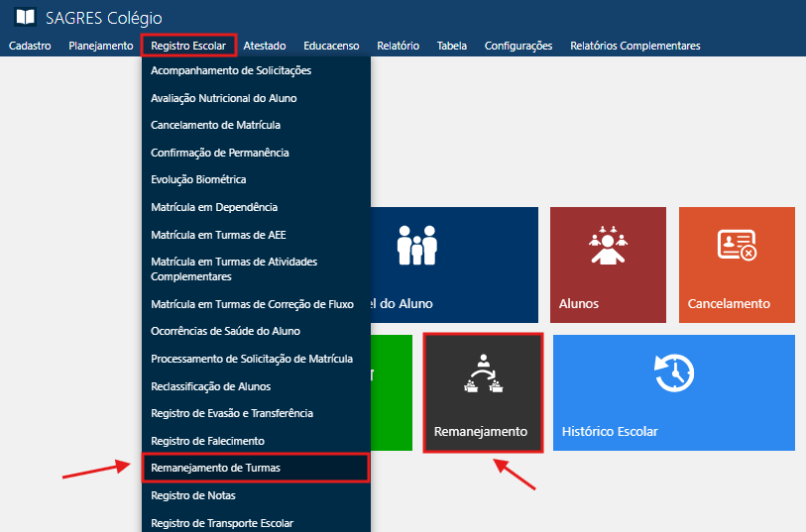The image size is (806, 532).
Task: Click the Cancelamento card icon
Action: tap(737, 245)
